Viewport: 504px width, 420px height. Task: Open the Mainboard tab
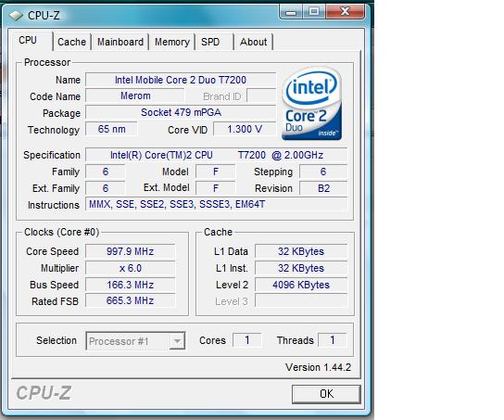coord(120,42)
